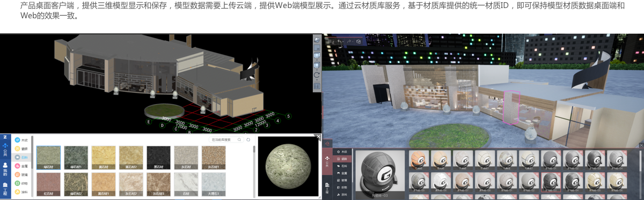Click the refresh icon beside the material search box
Image resolution: width=644 pixels, height=200 pixels.
248,140
